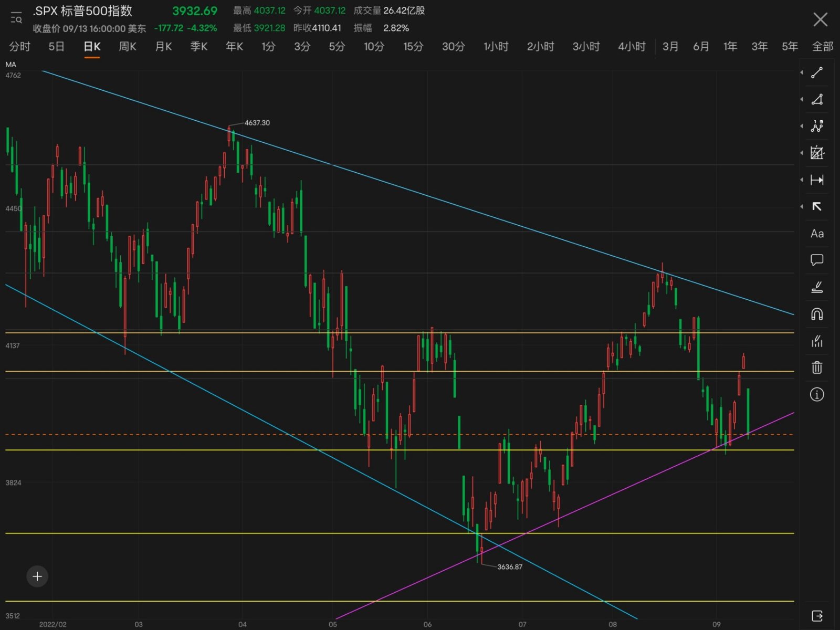Toggle drawings visibility icon

817,341
